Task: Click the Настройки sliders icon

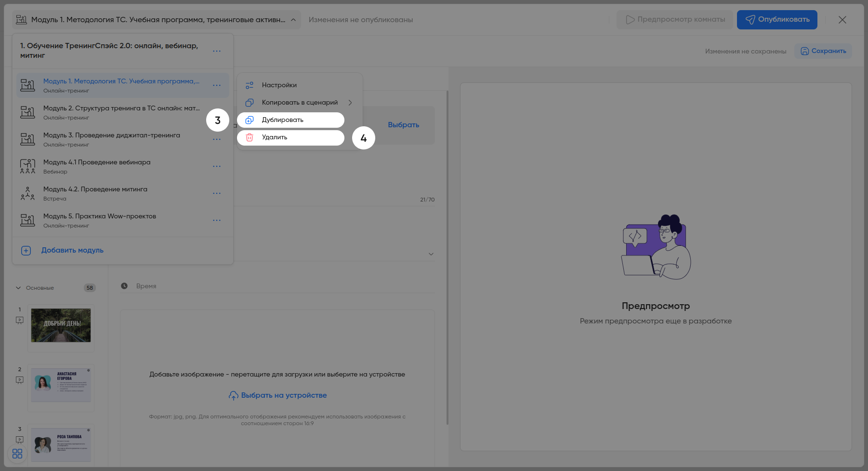Action: tap(250, 85)
